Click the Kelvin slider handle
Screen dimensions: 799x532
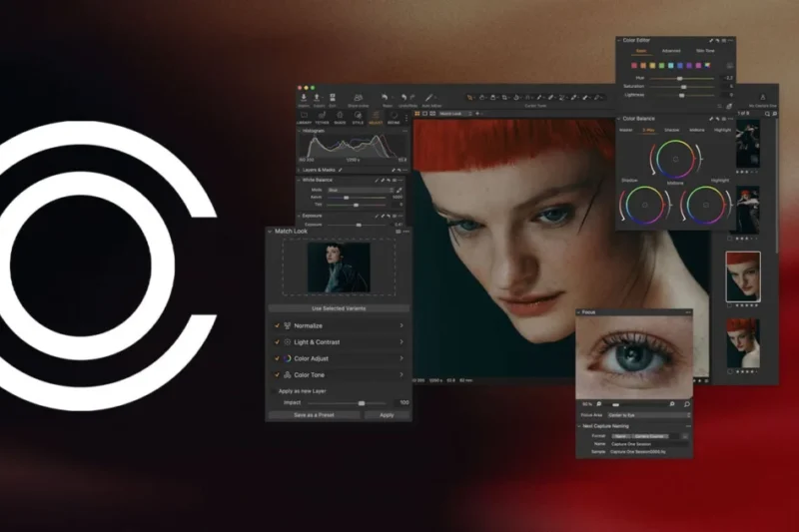346,198
